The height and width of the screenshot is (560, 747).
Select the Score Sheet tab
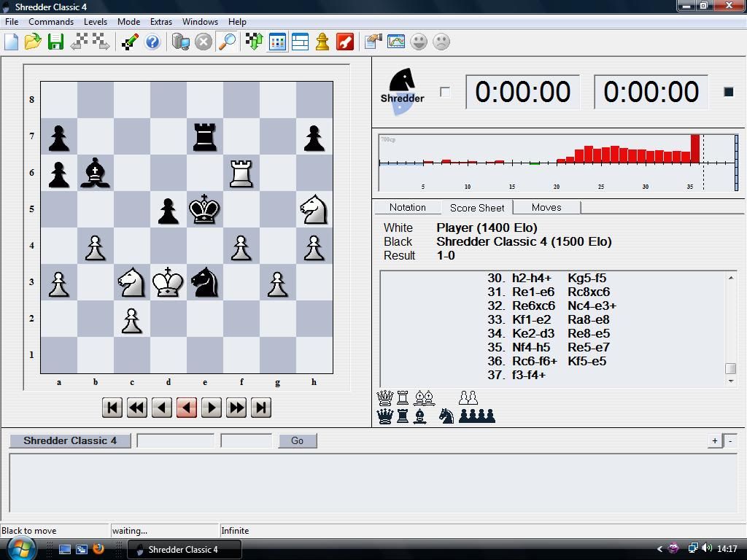pos(477,208)
